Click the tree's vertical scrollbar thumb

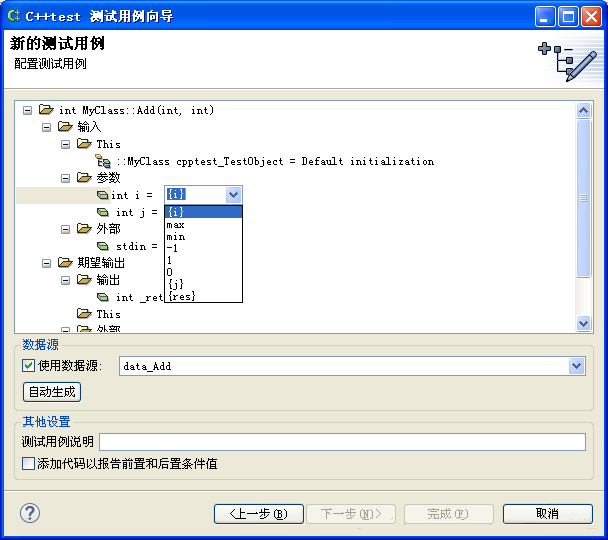point(583,198)
